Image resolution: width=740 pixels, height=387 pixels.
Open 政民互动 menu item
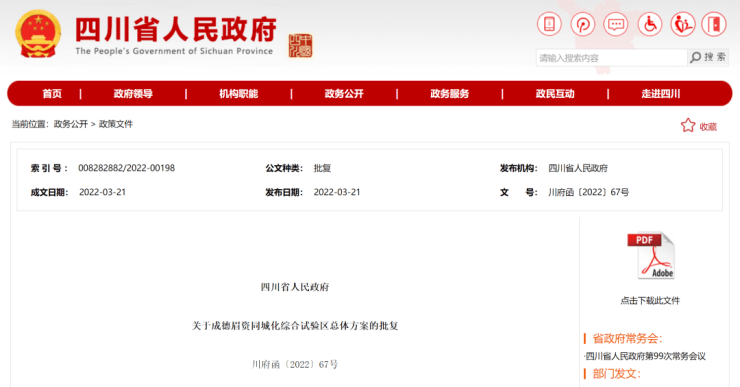click(555, 93)
